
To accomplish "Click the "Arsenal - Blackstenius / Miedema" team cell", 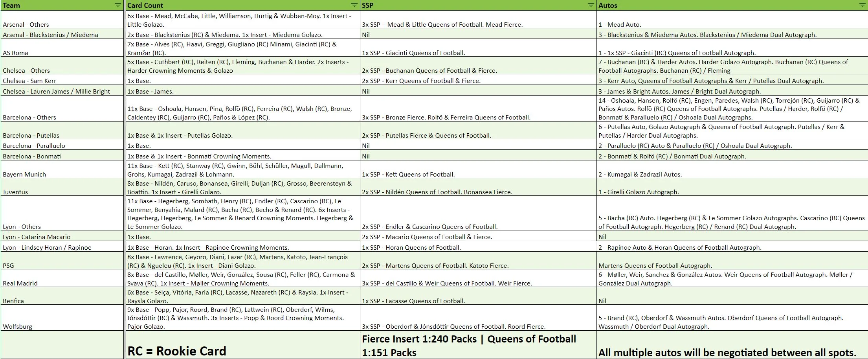I will point(63,34).
